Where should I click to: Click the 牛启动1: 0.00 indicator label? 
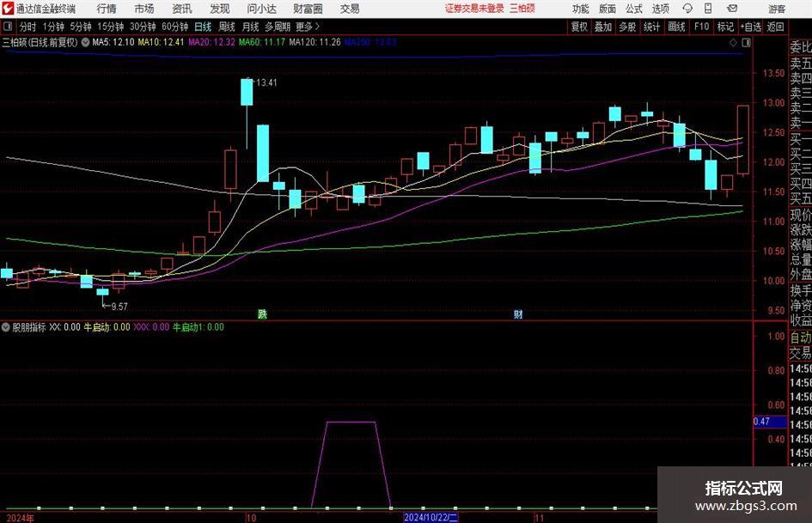(198, 327)
